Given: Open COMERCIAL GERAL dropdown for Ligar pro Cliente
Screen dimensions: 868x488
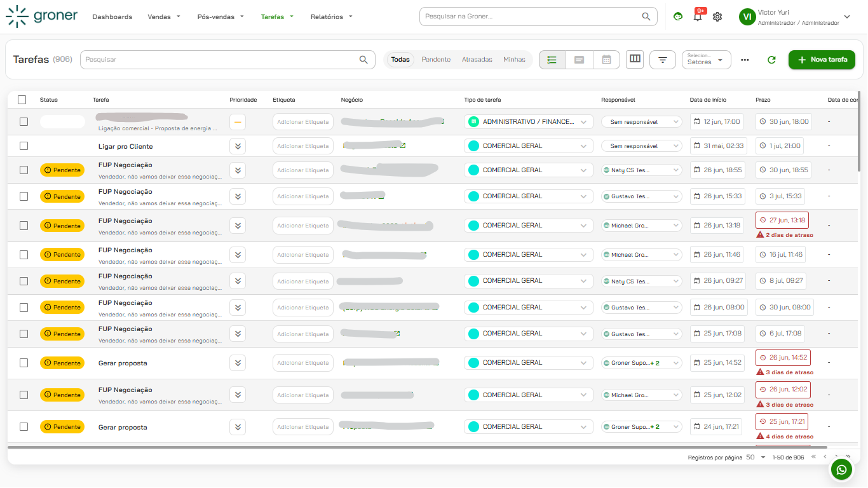Looking at the screenshot, I should click(529, 146).
